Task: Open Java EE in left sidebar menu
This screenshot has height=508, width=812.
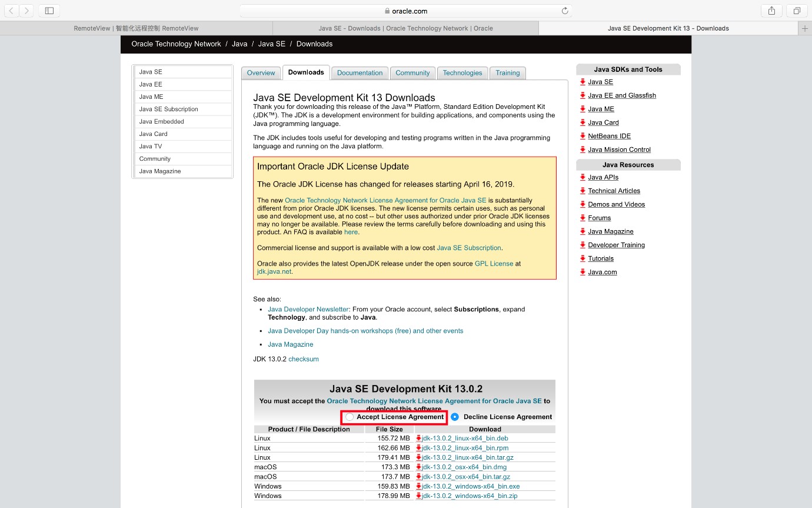Action: point(183,84)
